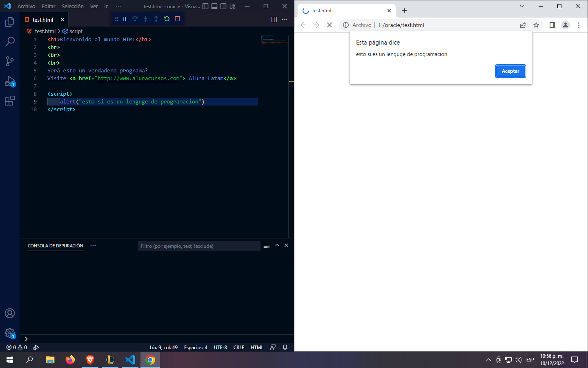Stop the debug session
Screen dimensions: 588x368
point(178,19)
